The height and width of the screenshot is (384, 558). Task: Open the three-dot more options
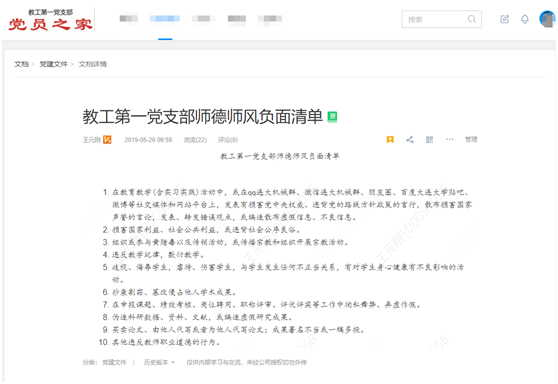[450, 139]
